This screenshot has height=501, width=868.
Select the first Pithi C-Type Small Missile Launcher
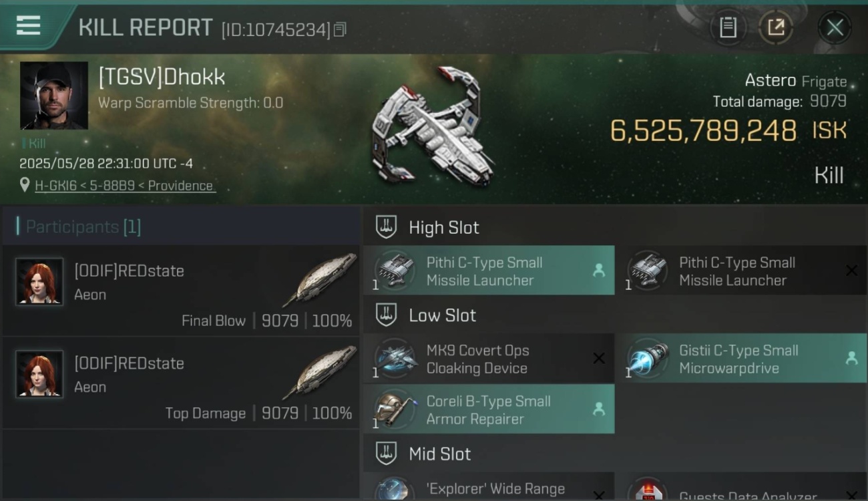[489, 271]
